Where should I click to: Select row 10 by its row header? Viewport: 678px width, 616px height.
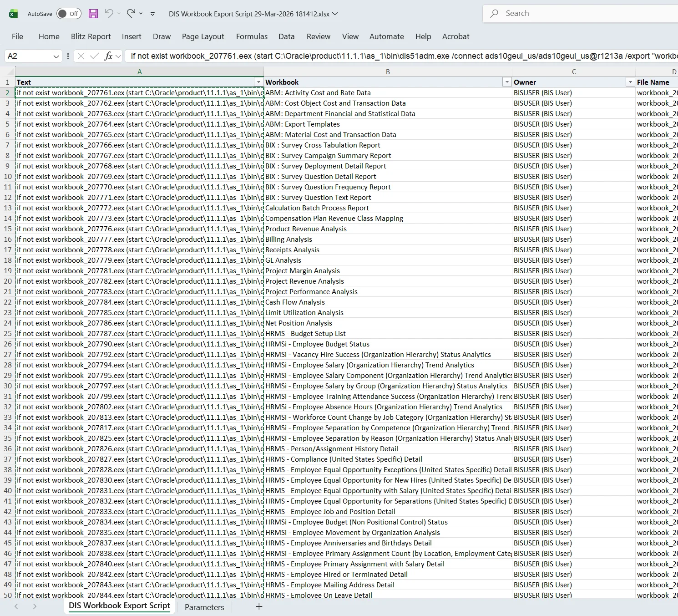(8, 177)
